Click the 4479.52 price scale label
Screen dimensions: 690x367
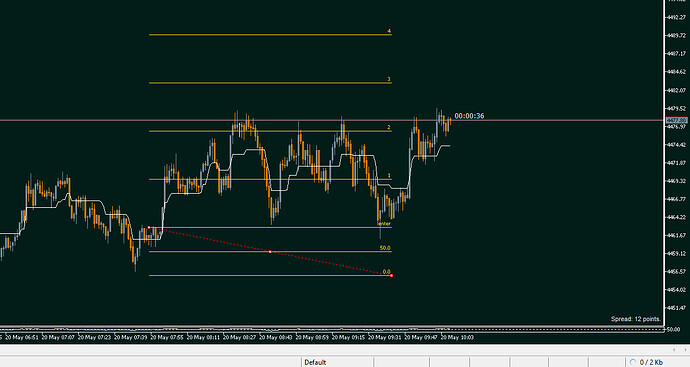coord(677,108)
